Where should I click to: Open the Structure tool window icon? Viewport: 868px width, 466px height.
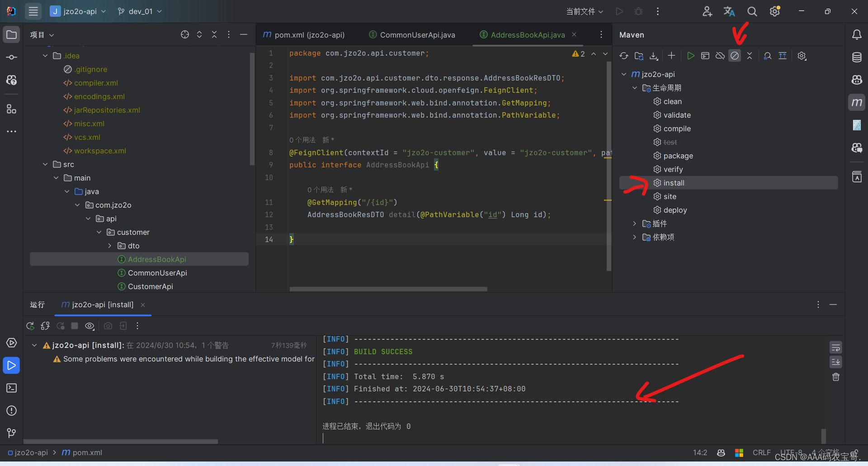click(x=12, y=109)
